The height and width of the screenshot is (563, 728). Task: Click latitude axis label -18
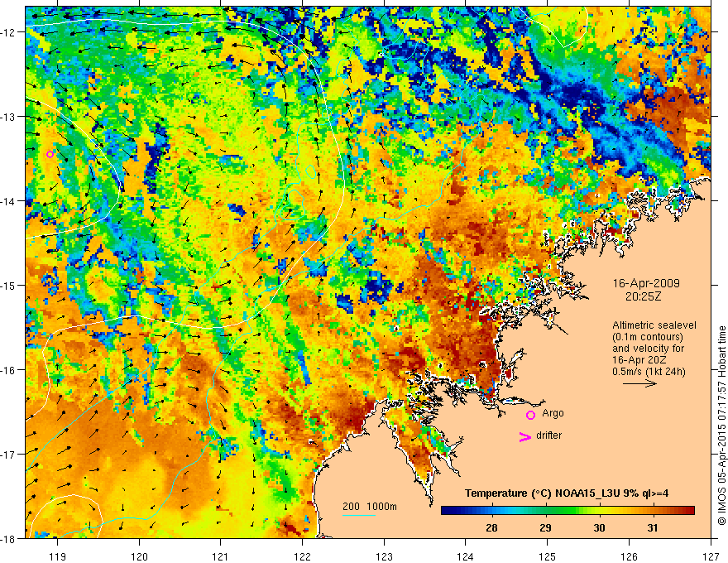click(8, 538)
